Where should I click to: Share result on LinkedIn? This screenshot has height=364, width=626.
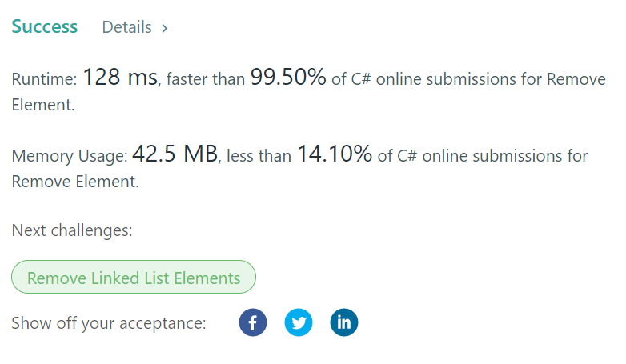pos(344,323)
